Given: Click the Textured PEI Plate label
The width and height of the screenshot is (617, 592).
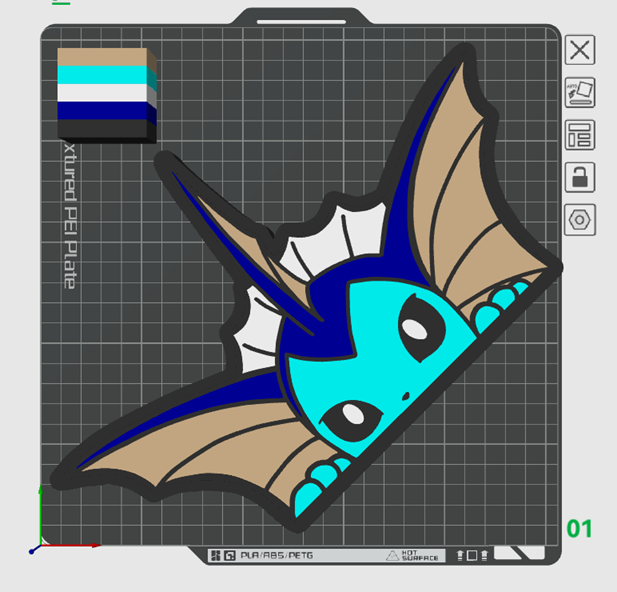Looking at the screenshot, I should click(68, 215).
